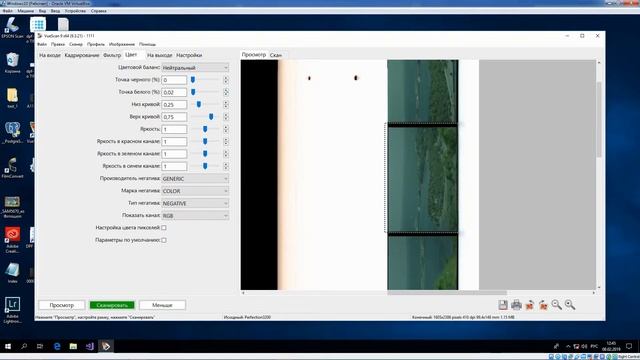Open the test_1 folder on desktop
Image resolution: width=640 pixels, height=360 pixels.
pos(12,98)
